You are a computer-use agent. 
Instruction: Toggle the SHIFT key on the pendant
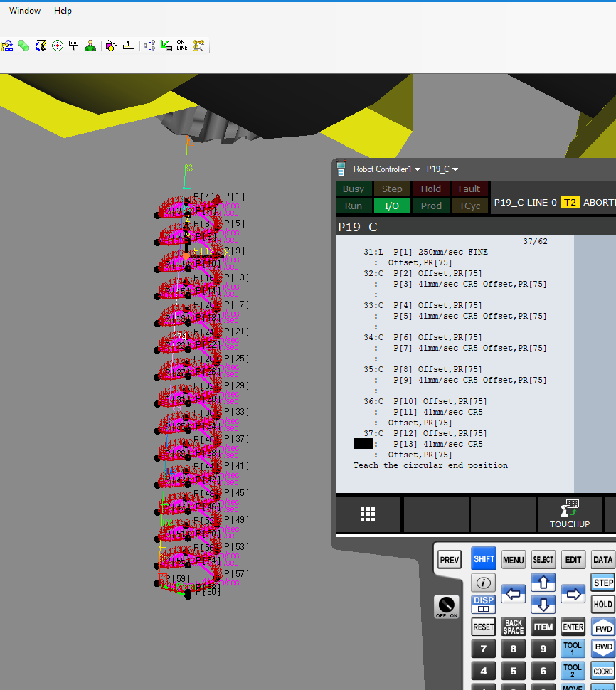click(x=484, y=559)
